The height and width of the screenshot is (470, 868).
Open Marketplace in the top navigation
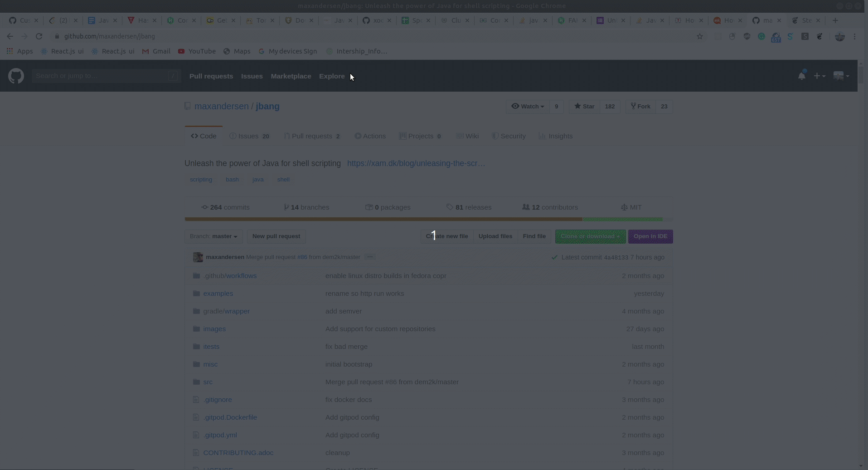point(291,76)
